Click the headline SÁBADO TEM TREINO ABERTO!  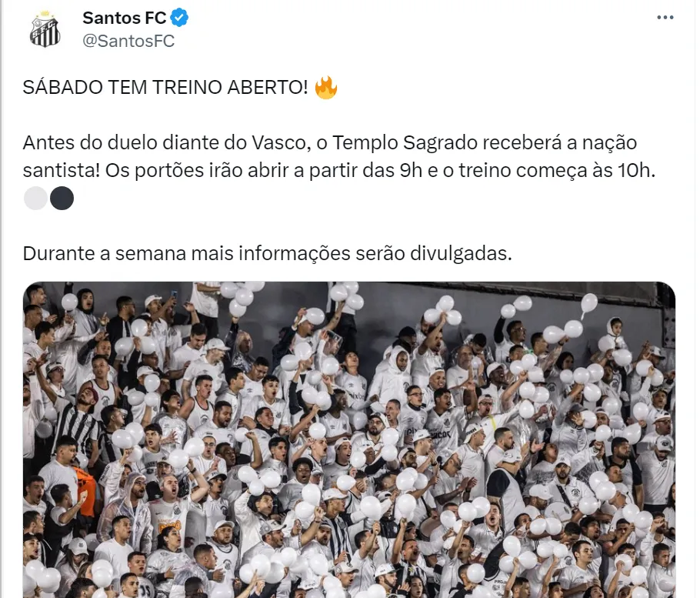tap(165, 87)
